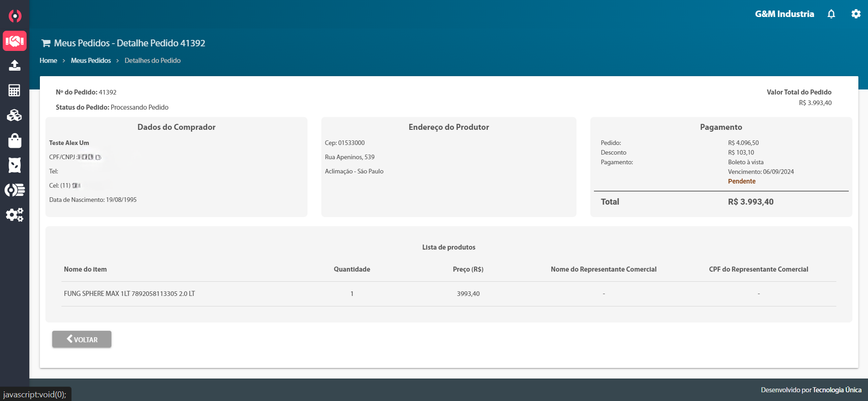Viewport: 868px width, 401px height.
Task: Click Detalhes do Pedido breadcrumb
Action: click(153, 61)
